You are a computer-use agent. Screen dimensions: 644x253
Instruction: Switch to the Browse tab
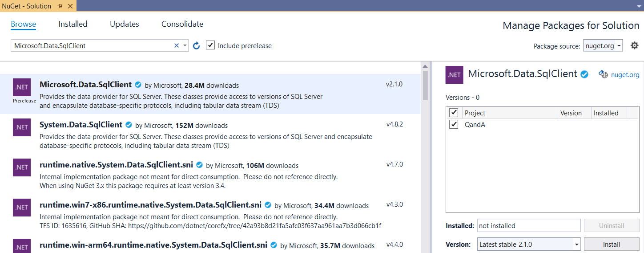pyautogui.click(x=24, y=24)
